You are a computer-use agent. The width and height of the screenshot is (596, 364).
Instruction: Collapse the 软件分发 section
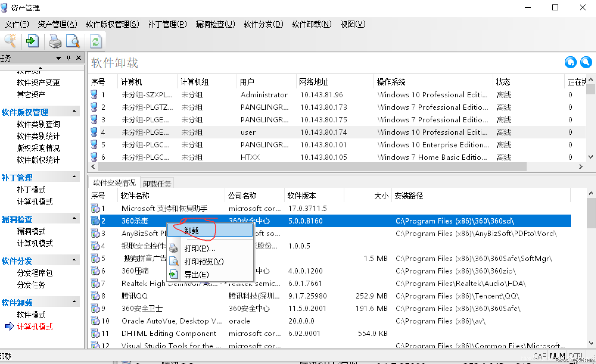(x=74, y=260)
